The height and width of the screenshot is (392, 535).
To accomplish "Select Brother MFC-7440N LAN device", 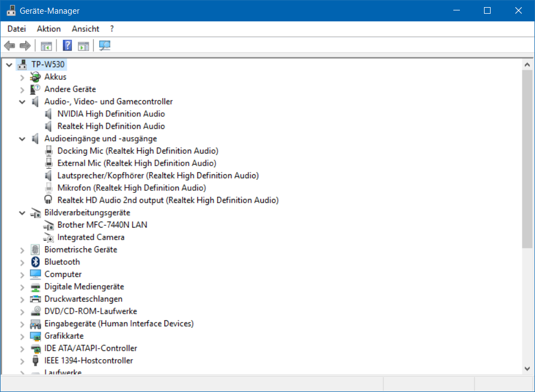I will coord(103,225).
